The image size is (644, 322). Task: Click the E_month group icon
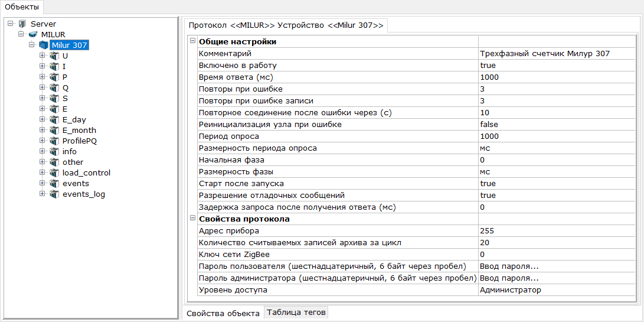[54, 131]
